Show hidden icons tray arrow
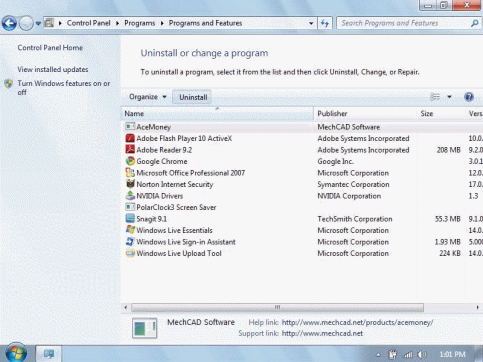 (x=378, y=355)
